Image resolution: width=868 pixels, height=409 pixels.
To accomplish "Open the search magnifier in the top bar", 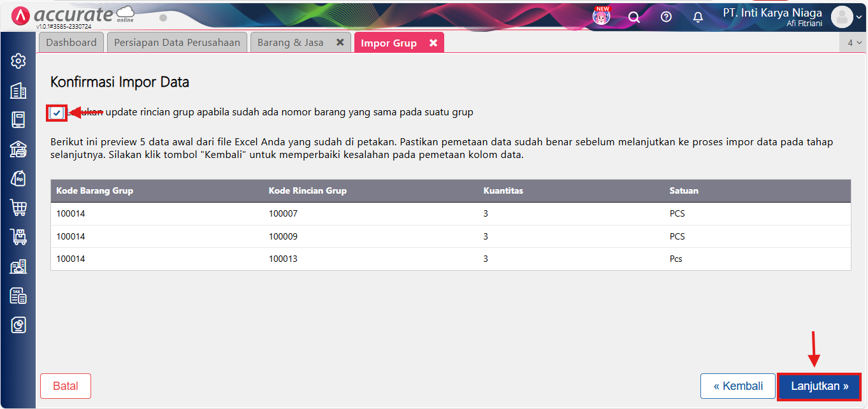I will pyautogui.click(x=634, y=17).
